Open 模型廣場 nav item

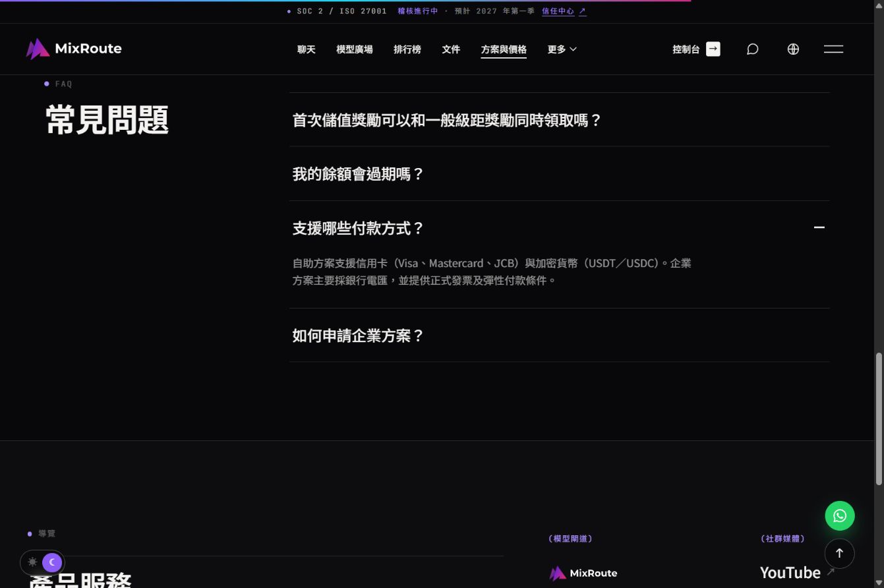[x=355, y=49]
